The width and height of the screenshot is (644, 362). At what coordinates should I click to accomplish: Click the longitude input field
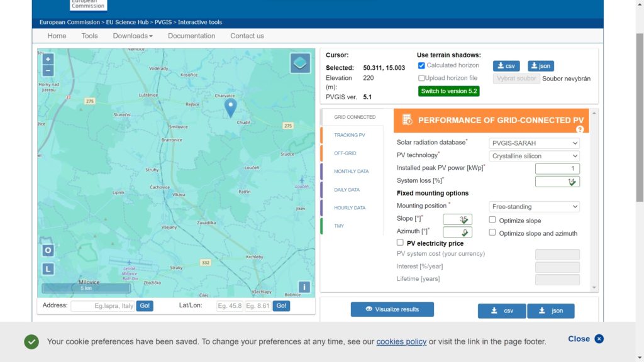[257, 306]
